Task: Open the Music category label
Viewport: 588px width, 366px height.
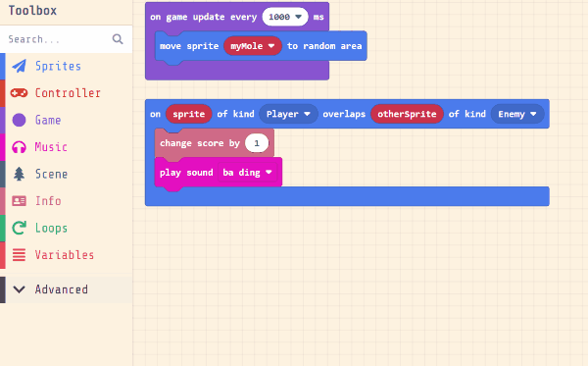Action: tap(51, 147)
